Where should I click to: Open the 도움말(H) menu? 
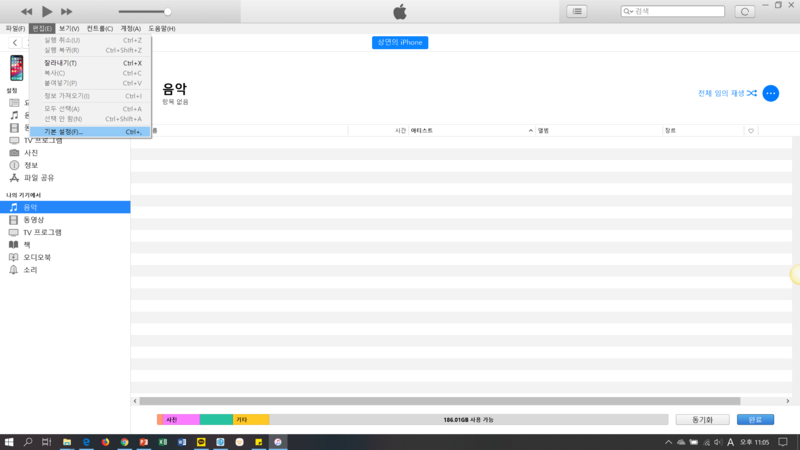(162, 29)
